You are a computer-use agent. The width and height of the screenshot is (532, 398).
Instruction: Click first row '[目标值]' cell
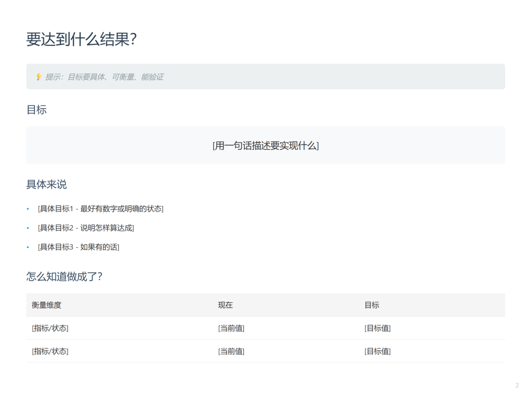point(378,328)
